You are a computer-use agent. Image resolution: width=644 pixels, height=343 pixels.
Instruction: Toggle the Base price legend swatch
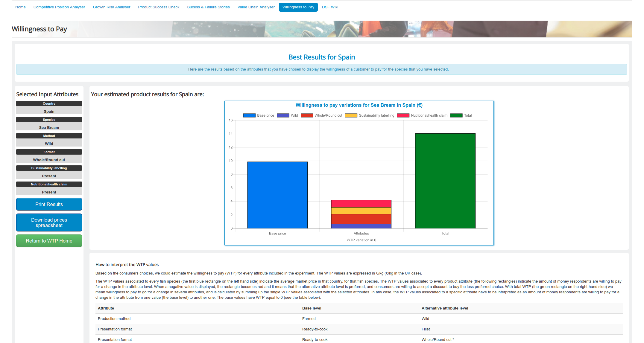[249, 115]
